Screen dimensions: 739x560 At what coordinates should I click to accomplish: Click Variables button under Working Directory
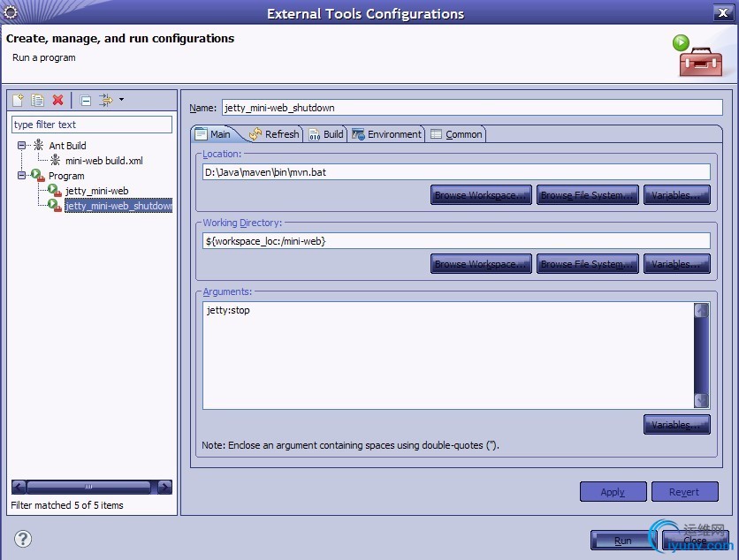click(x=676, y=264)
